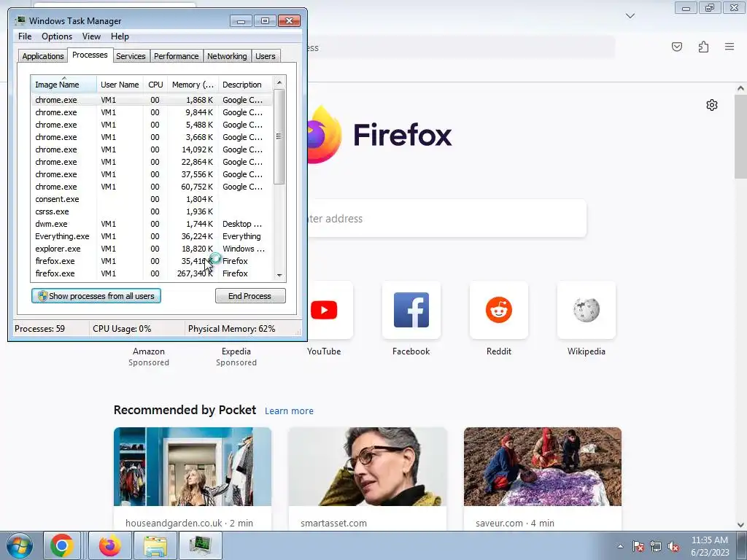
Task: Open Windows Explorer taskbar icon
Action: pos(155,545)
